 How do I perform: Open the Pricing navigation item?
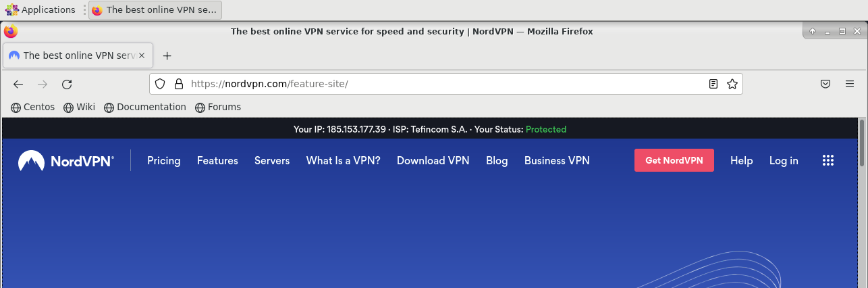click(x=164, y=160)
